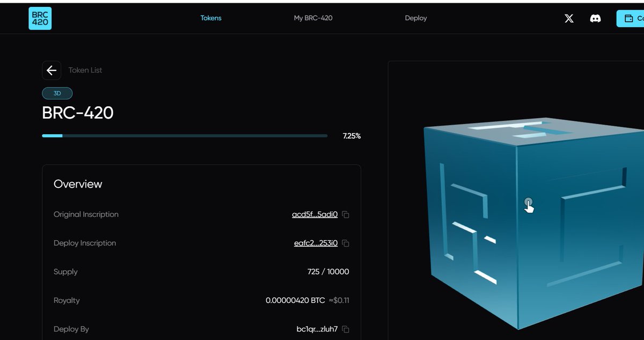Select the bc1qr...zluh7 address text

pos(317,329)
